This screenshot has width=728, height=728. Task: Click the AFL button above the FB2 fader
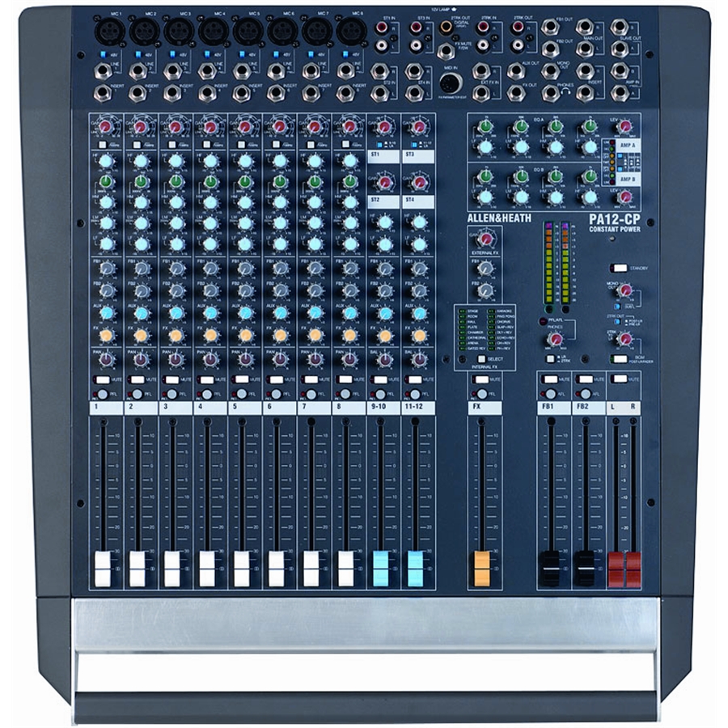(586, 394)
